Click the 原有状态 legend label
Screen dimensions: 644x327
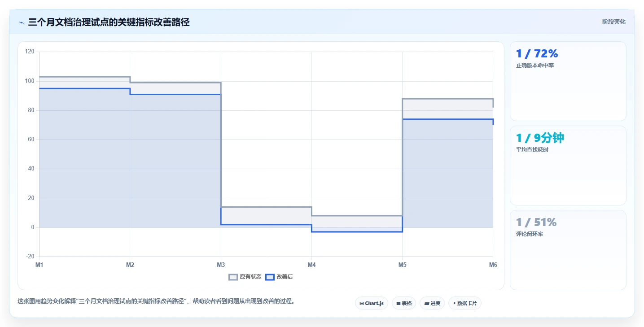(x=250, y=277)
